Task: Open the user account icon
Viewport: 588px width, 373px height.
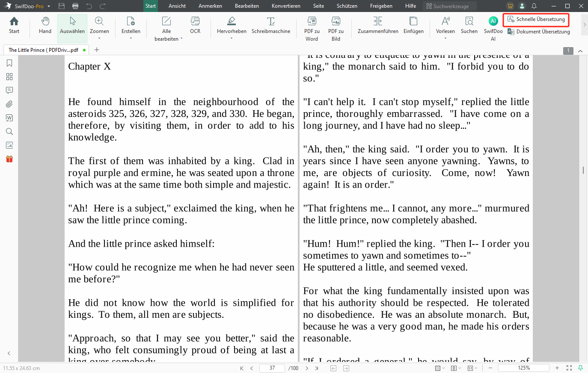Action: (x=522, y=6)
